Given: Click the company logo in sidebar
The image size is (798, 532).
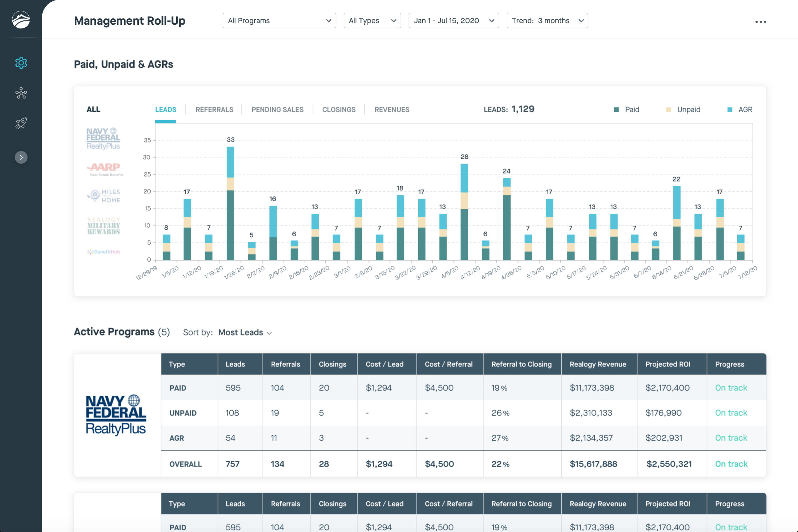Looking at the screenshot, I should (21, 20).
